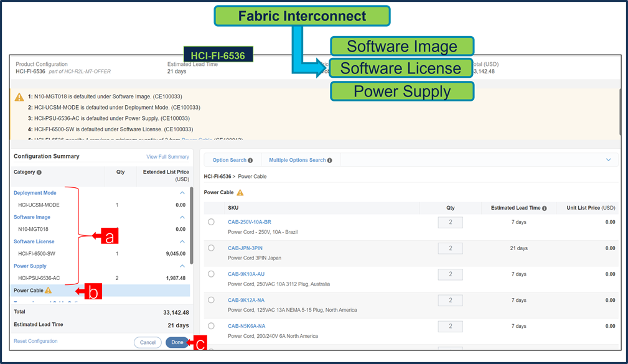Open CAB-9K12A-NA SKU link
This screenshot has width=628, height=364.
click(x=246, y=300)
